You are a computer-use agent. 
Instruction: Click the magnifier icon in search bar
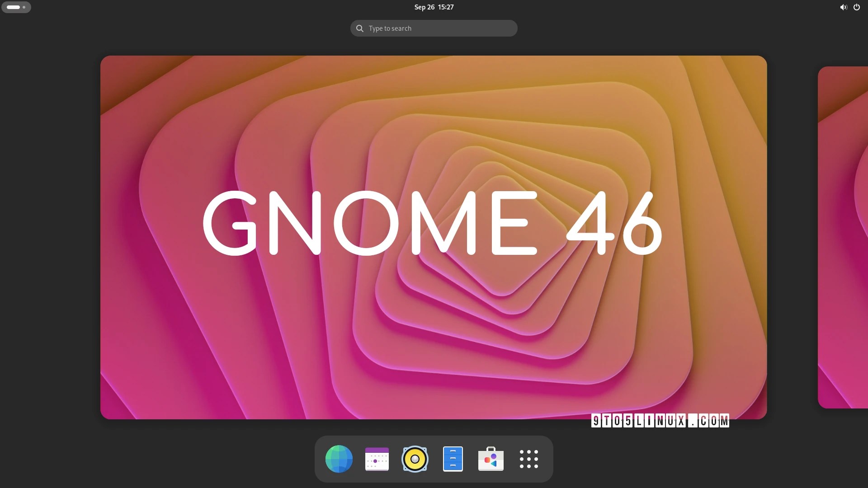(x=360, y=28)
